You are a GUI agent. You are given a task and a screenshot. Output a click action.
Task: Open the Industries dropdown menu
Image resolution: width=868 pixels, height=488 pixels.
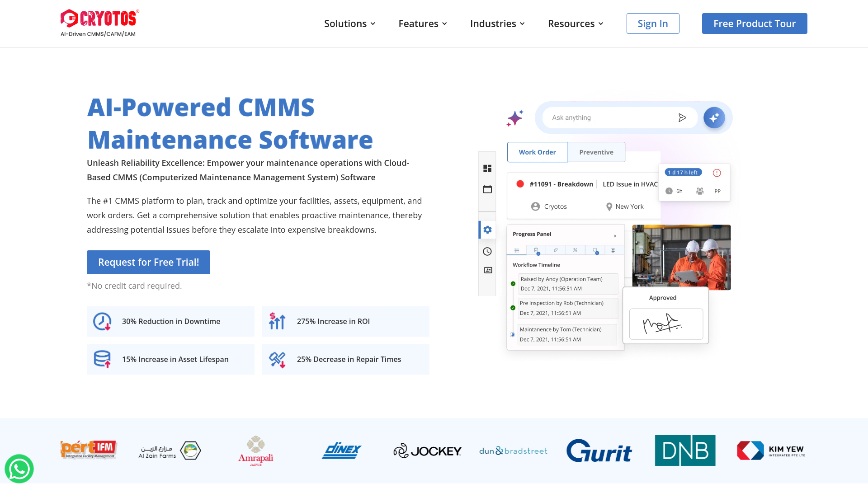pos(497,23)
